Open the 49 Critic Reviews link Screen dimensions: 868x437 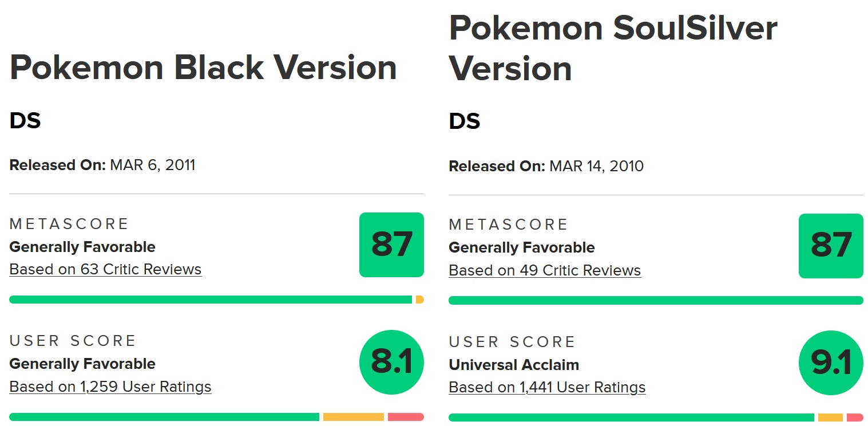545,270
